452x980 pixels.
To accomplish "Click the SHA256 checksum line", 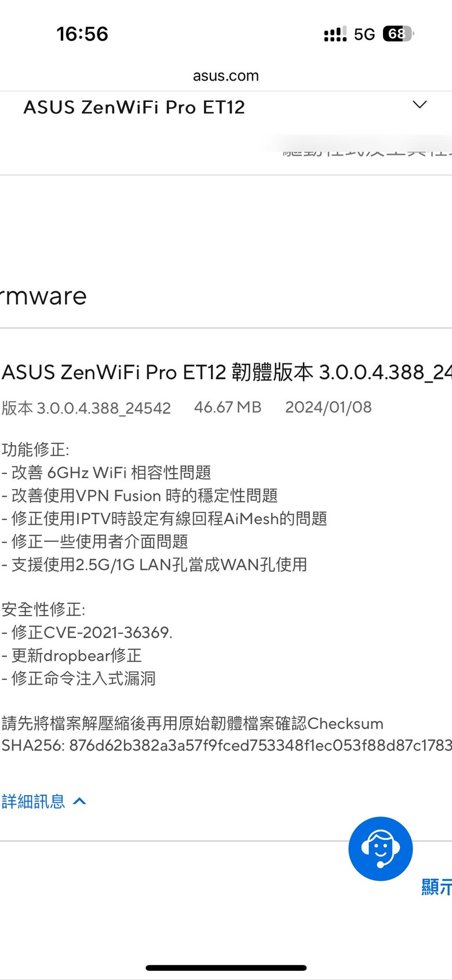I will coord(226,745).
